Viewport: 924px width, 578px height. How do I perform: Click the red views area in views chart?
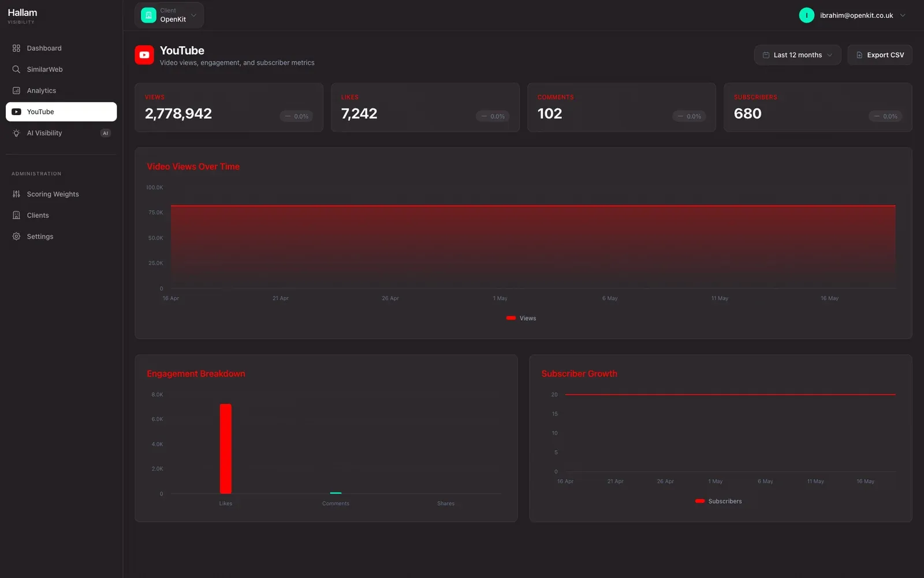(x=533, y=247)
